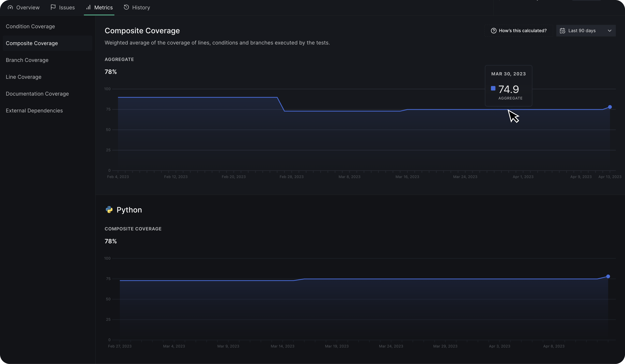The height and width of the screenshot is (364, 625).
Task: Open the Issues tab
Action: tap(67, 7)
